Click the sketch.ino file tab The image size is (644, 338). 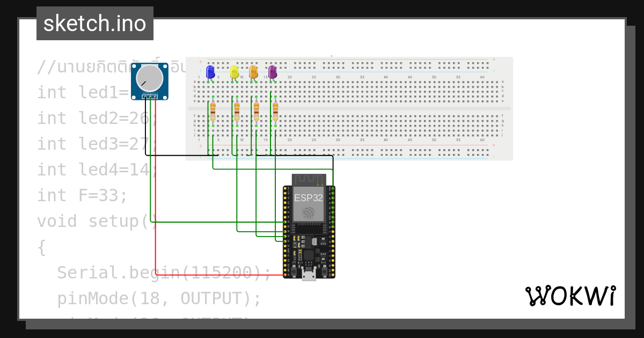point(95,24)
